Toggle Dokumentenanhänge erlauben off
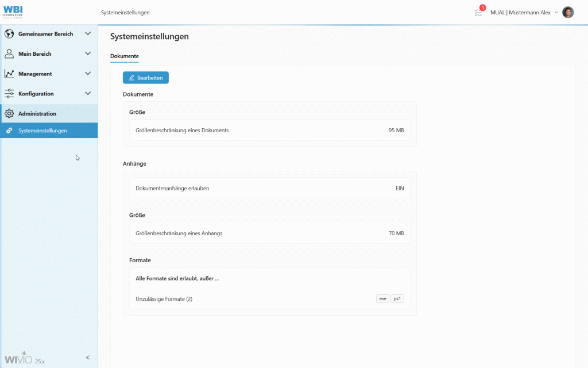This screenshot has height=368, width=588. pos(399,188)
